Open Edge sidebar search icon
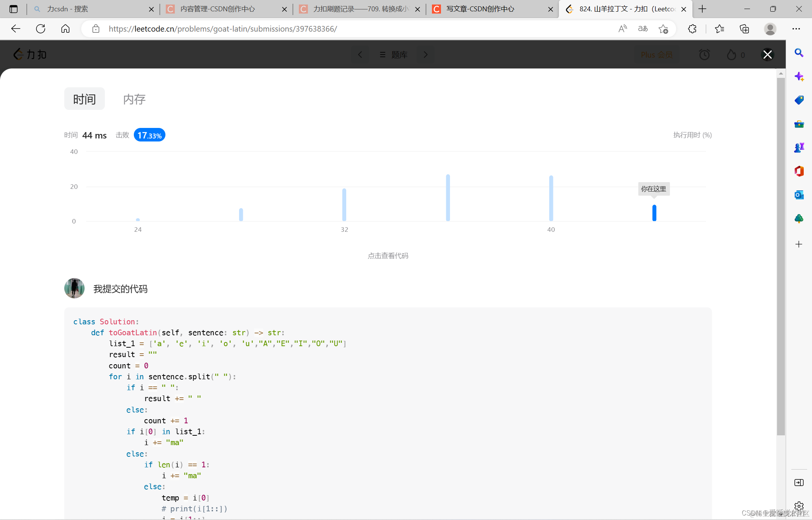 click(x=799, y=53)
